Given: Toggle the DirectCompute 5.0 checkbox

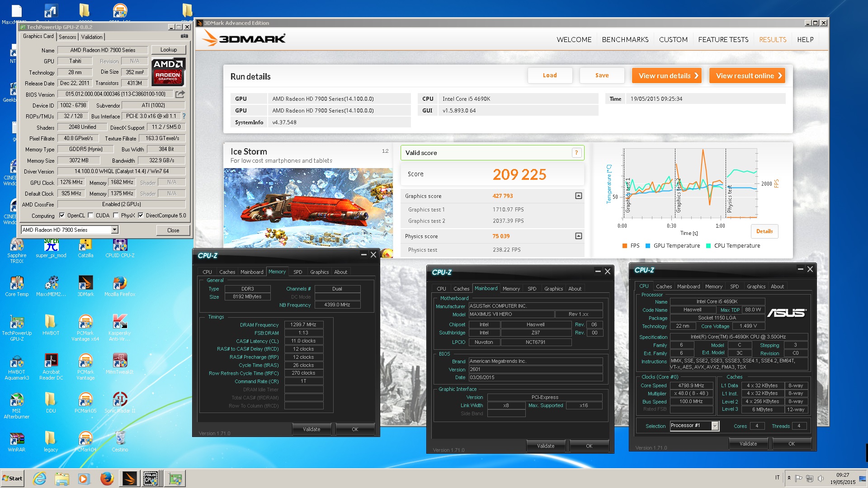Looking at the screenshot, I should click(x=141, y=216).
